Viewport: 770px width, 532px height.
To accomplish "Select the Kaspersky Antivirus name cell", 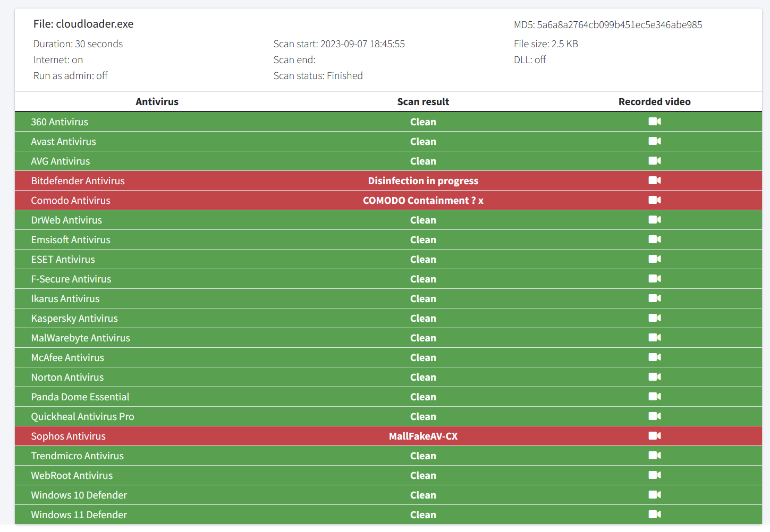I will tap(74, 318).
